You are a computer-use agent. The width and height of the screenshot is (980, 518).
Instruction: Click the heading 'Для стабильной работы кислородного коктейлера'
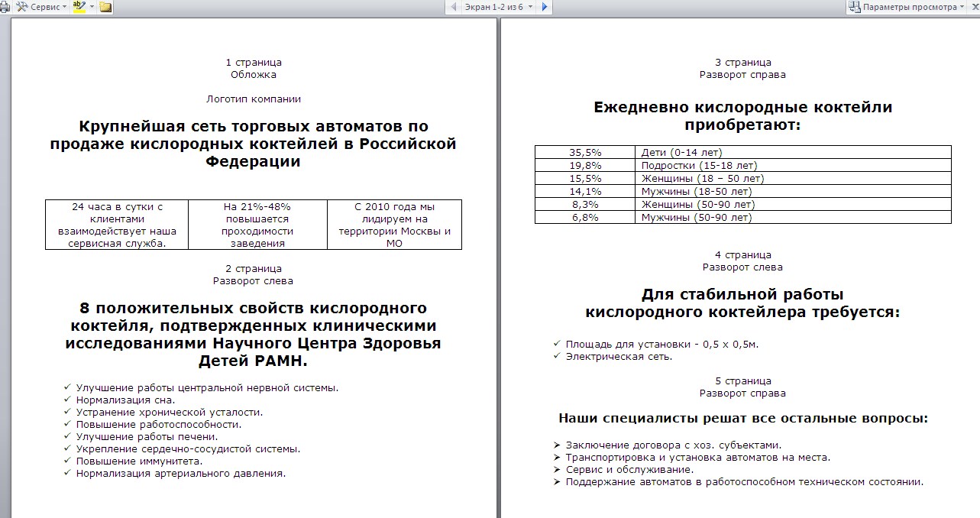[742, 303]
